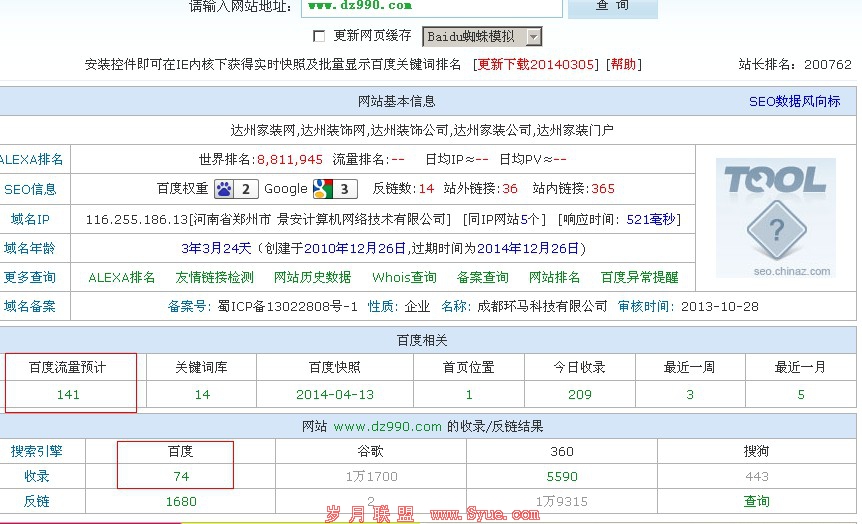Click the 查询 search button
Screen dimensions: 862x524
[x=612, y=7]
